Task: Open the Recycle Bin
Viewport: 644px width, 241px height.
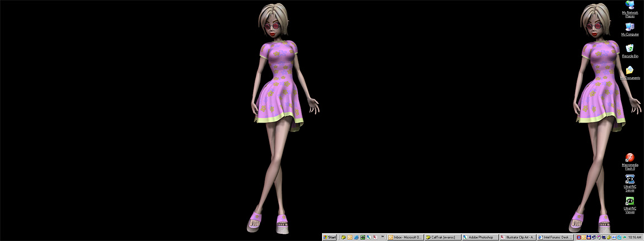Action: (x=630, y=49)
